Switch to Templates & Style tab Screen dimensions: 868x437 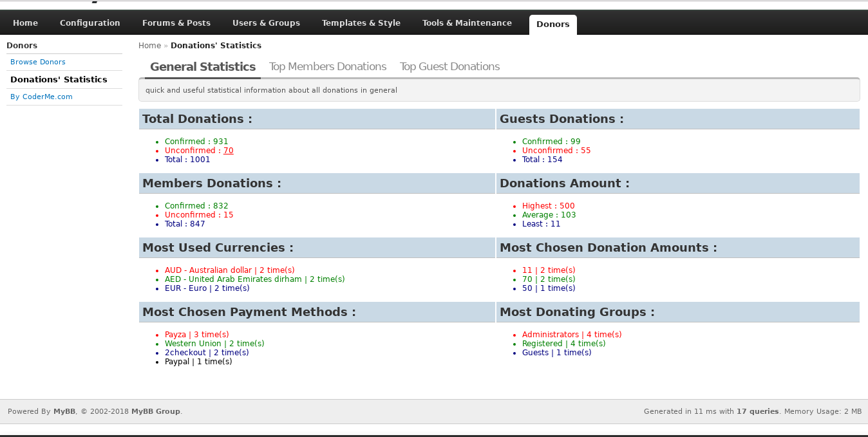pyautogui.click(x=361, y=23)
